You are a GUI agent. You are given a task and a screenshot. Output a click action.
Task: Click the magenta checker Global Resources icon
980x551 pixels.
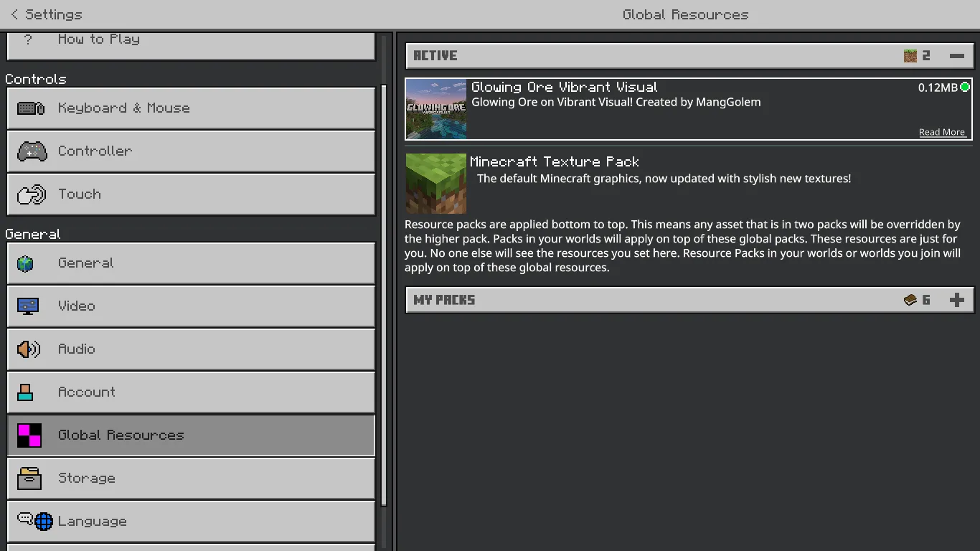point(29,435)
